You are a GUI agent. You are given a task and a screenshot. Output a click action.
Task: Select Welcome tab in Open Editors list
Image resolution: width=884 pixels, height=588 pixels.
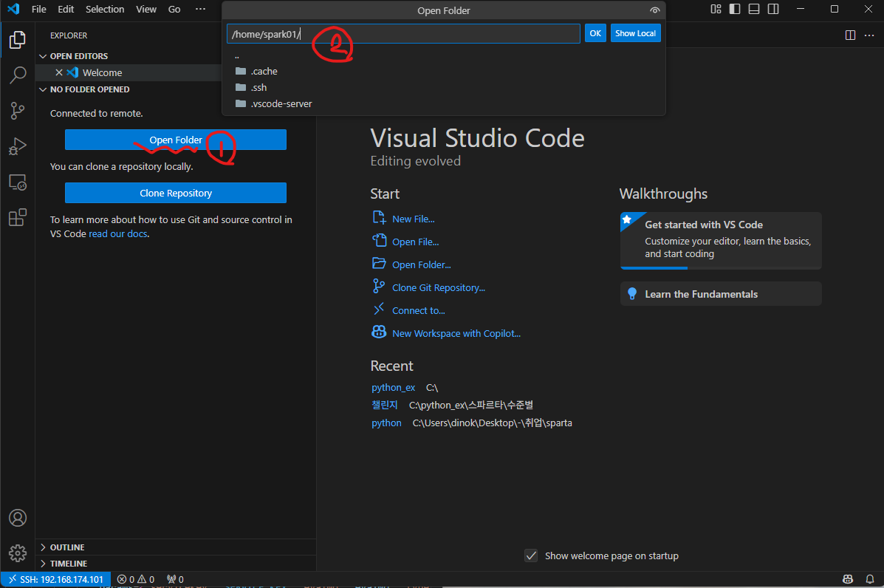pyautogui.click(x=102, y=72)
